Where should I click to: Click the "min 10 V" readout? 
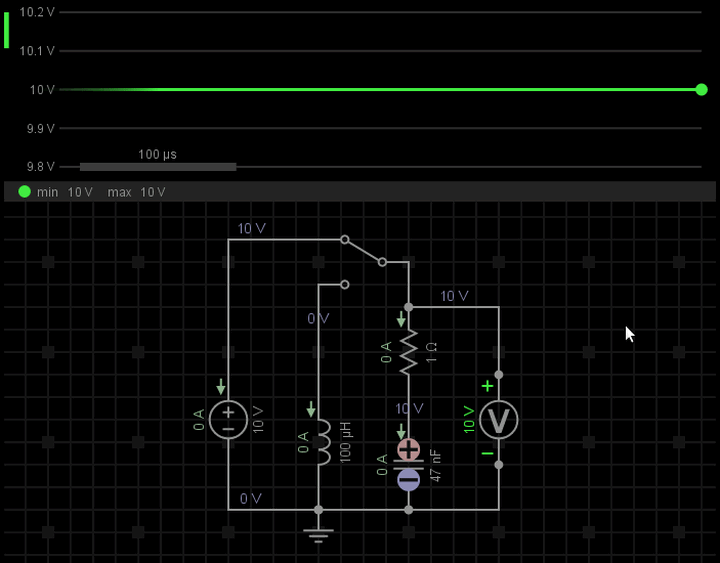(x=65, y=192)
